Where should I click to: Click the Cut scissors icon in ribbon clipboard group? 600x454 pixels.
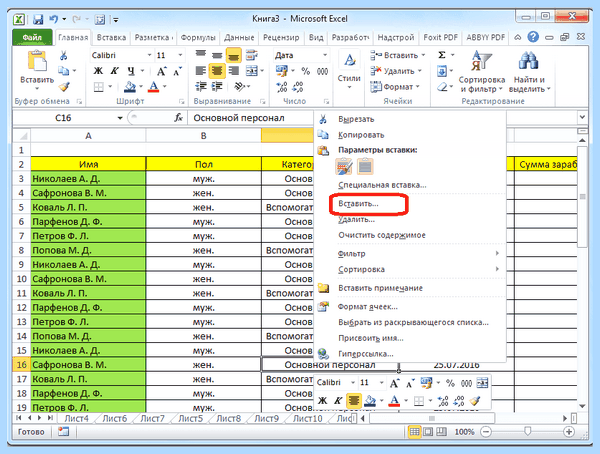point(64,56)
